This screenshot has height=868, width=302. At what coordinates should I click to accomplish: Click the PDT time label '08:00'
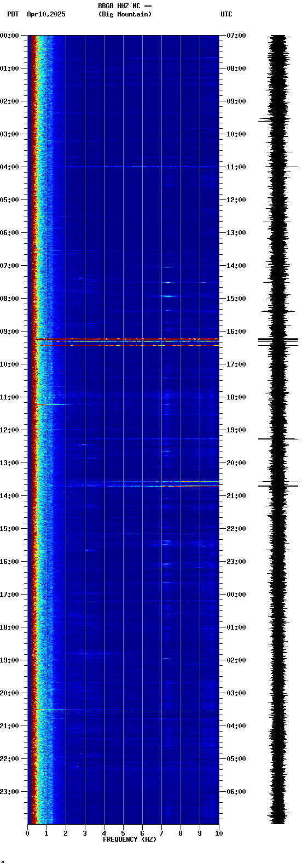(9, 299)
